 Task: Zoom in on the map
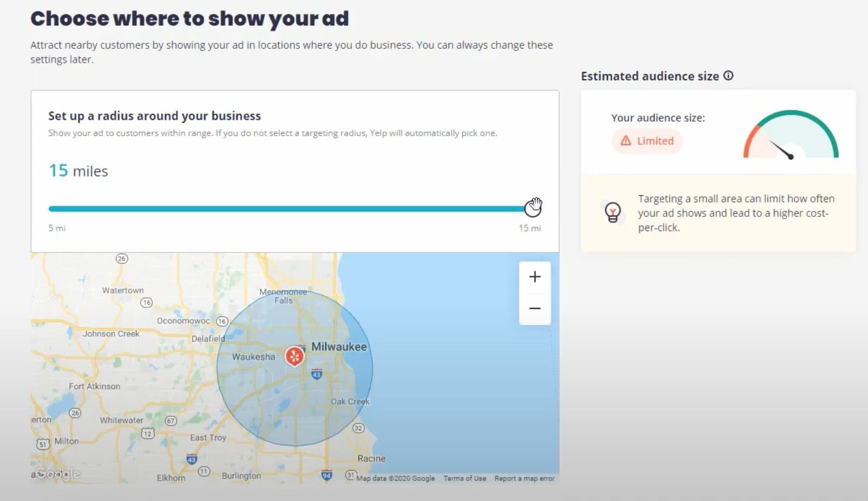[x=535, y=276]
